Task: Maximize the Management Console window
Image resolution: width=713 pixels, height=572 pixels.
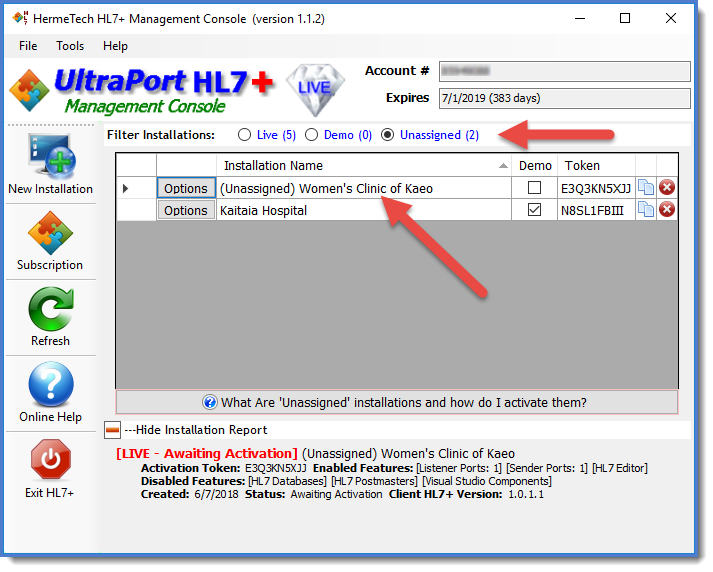Action: (x=625, y=18)
